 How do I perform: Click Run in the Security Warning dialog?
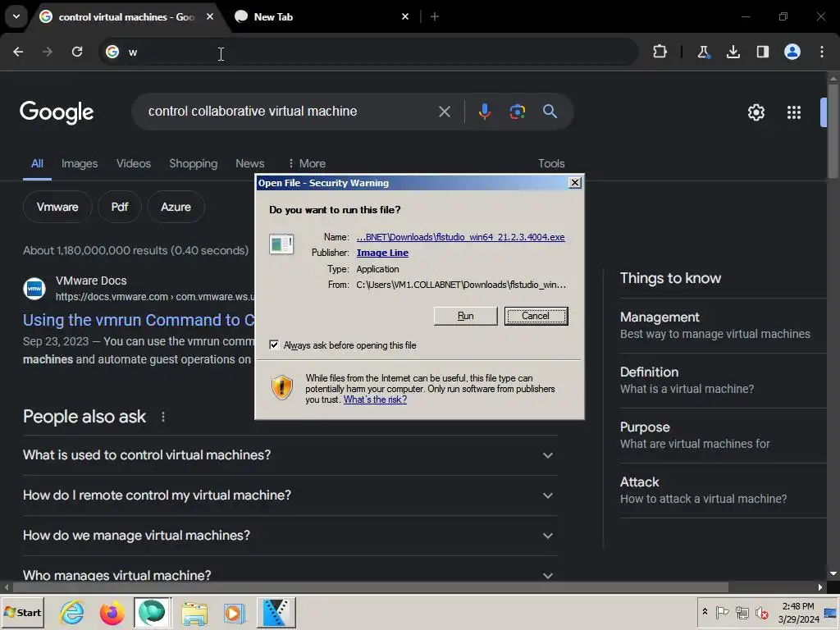(x=466, y=316)
